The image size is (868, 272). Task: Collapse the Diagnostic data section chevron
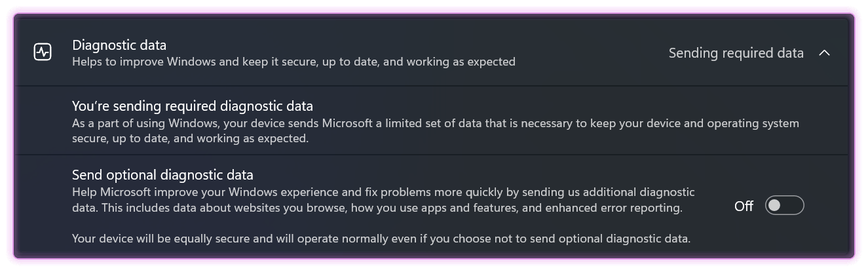[x=824, y=53]
